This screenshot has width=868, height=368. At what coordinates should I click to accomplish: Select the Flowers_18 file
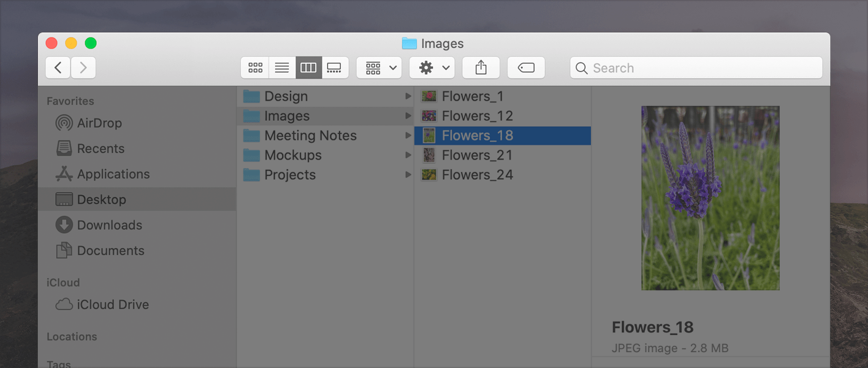coord(503,136)
